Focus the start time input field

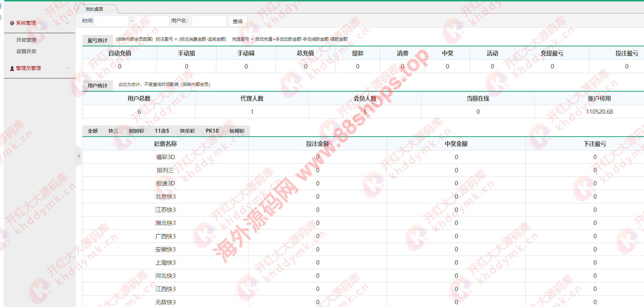pos(111,21)
